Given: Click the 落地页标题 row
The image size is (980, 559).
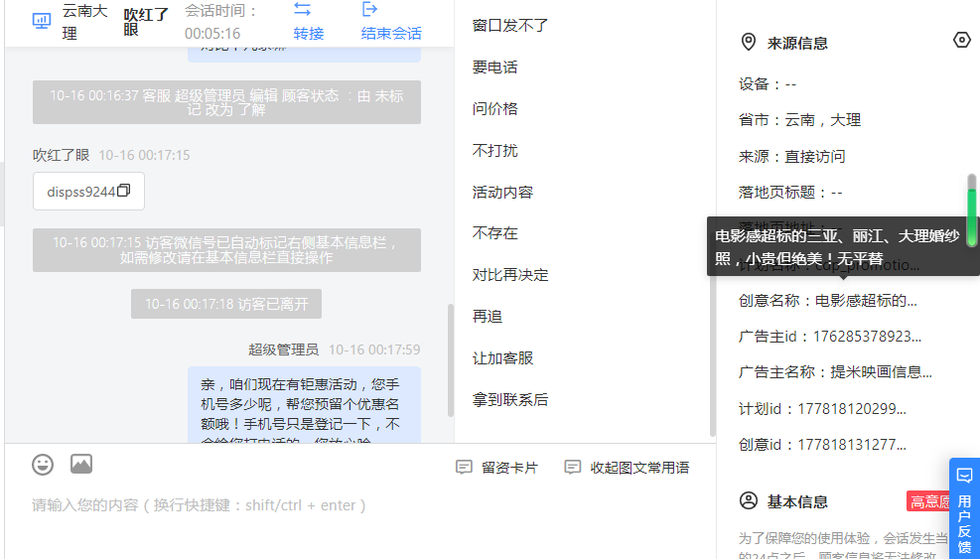Looking at the screenshot, I should point(790,192).
